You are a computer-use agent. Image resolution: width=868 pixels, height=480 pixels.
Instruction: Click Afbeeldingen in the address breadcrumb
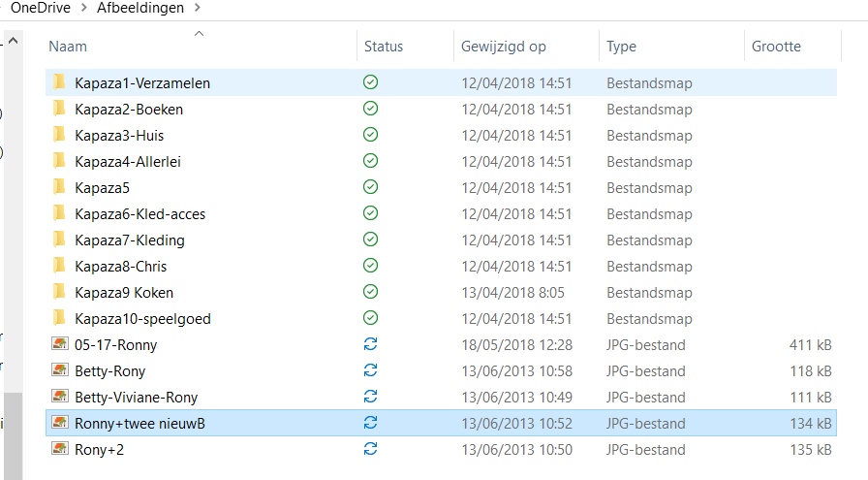point(140,8)
